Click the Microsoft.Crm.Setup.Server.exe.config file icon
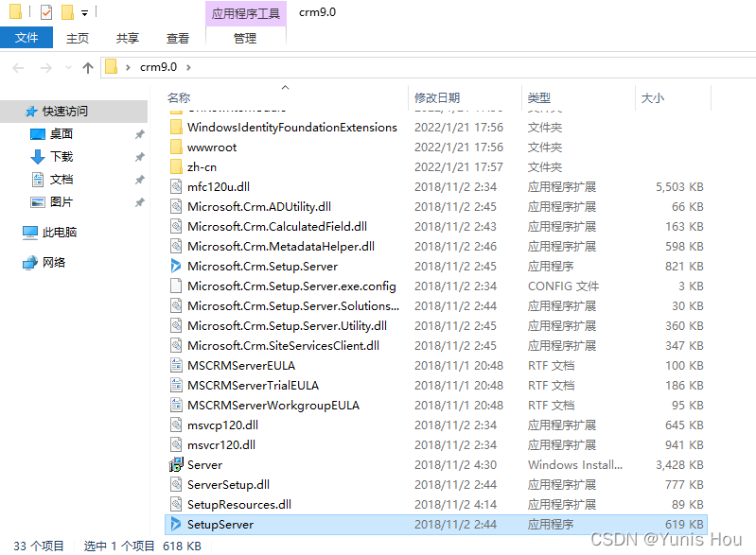Image resolution: width=756 pixels, height=555 pixels. pyautogui.click(x=177, y=286)
